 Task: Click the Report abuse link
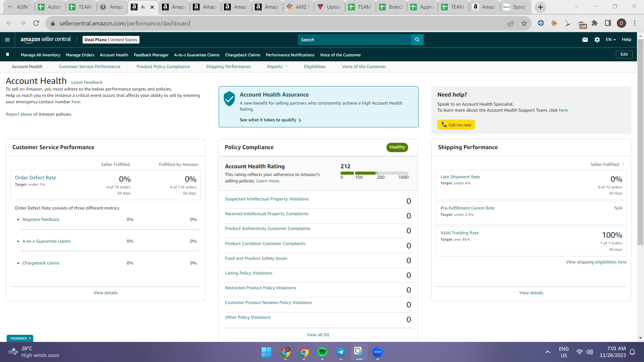pos(19,114)
